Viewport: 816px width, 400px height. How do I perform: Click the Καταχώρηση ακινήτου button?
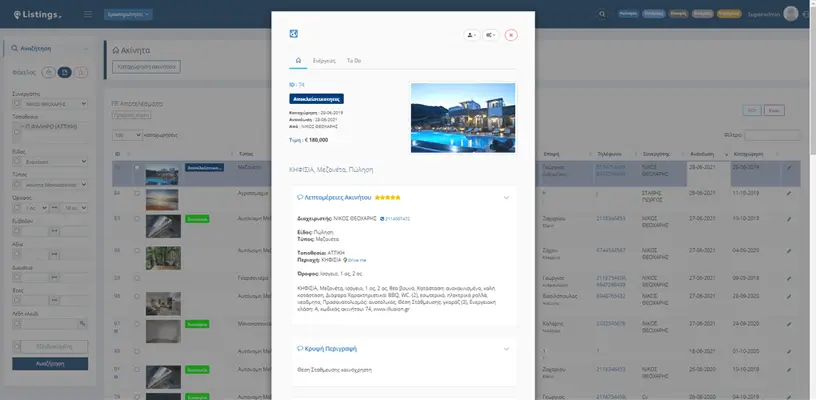pyautogui.click(x=146, y=67)
